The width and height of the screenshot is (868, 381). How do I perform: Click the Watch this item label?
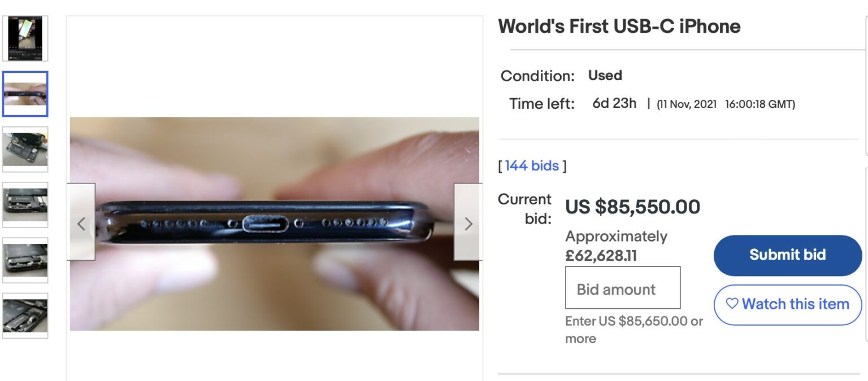795,304
